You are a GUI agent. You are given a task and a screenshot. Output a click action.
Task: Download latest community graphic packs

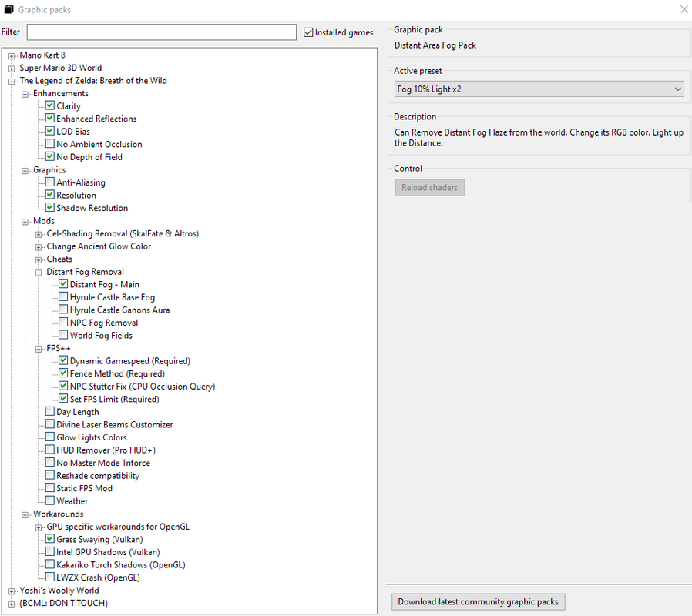pos(478,602)
